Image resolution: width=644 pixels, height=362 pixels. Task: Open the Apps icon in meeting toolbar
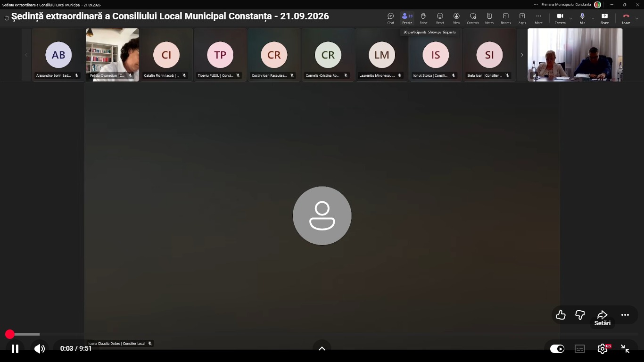[522, 18]
